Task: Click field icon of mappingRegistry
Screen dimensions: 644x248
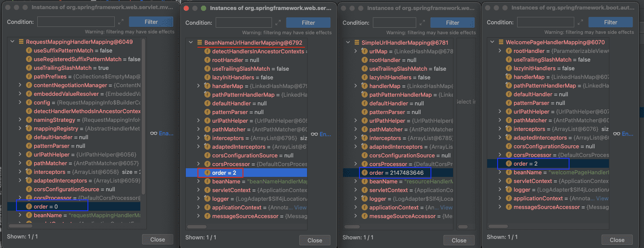Action: click(x=29, y=128)
